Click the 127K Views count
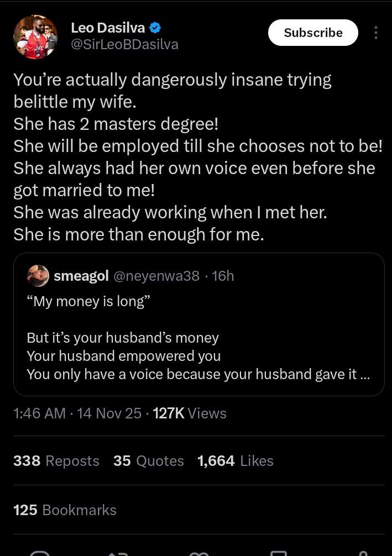The height and width of the screenshot is (556, 392). (189, 413)
